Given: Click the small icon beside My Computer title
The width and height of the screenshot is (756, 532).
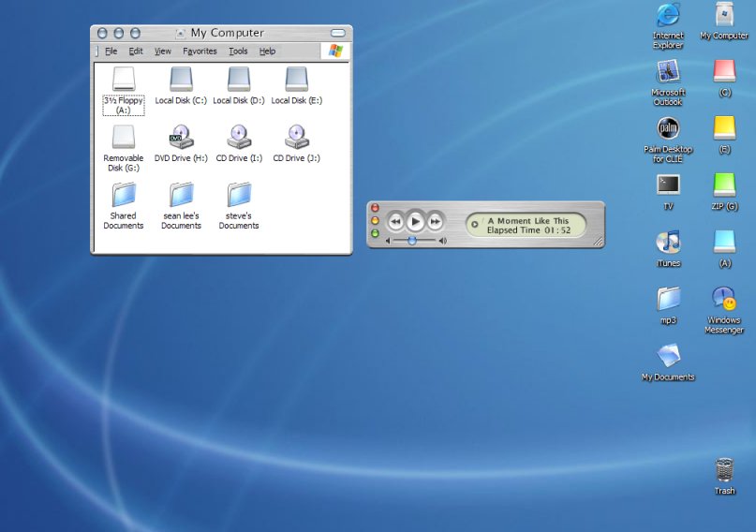Looking at the screenshot, I should pos(180,34).
